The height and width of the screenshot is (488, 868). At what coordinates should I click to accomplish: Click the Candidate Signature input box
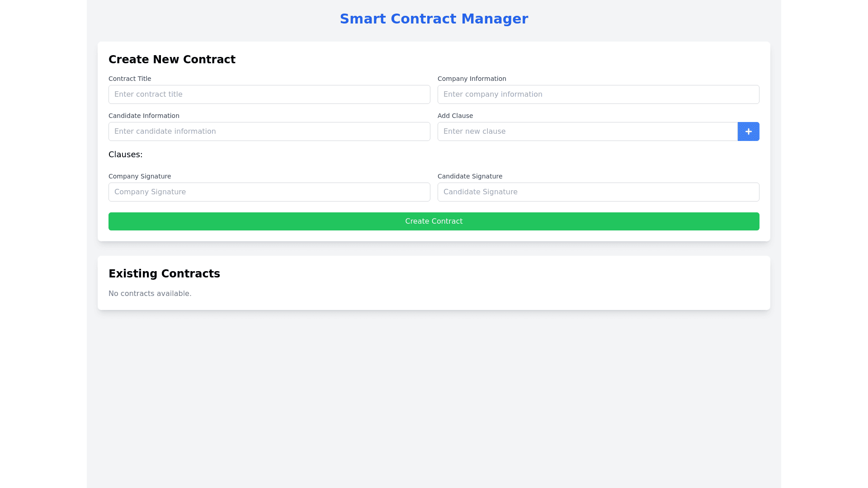coord(598,192)
